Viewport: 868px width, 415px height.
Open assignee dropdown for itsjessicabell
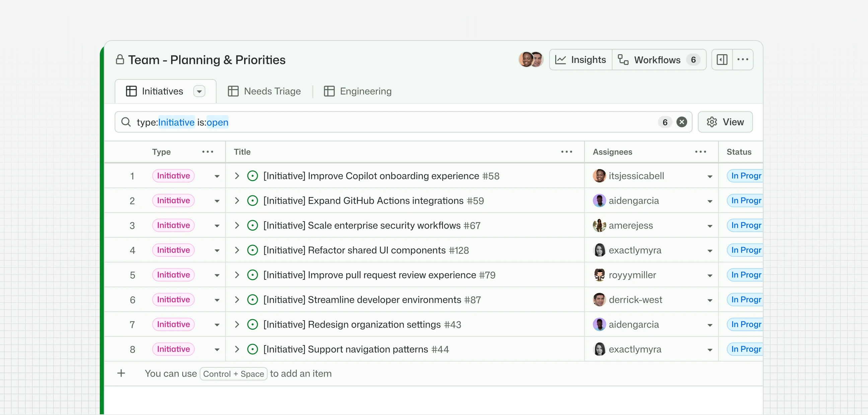point(710,176)
